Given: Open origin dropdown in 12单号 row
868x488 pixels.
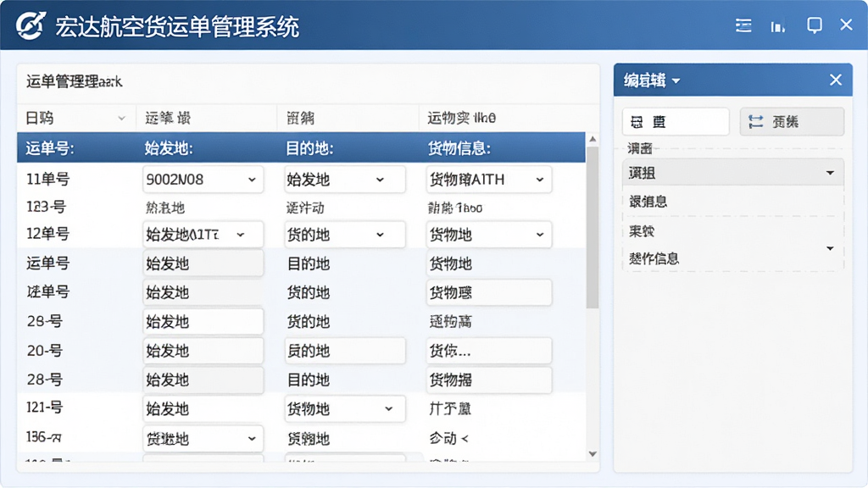Looking at the screenshot, I should 203,234.
